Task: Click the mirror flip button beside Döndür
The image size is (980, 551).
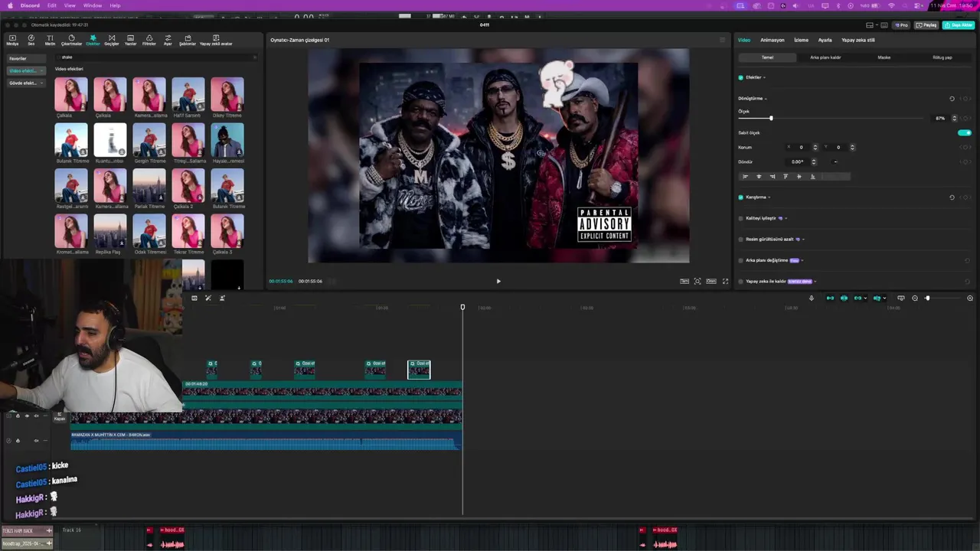Action: [x=835, y=161]
